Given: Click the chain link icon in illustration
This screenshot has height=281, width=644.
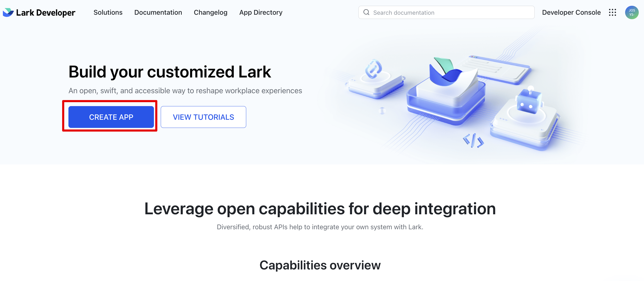Looking at the screenshot, I should coord(373,69).
